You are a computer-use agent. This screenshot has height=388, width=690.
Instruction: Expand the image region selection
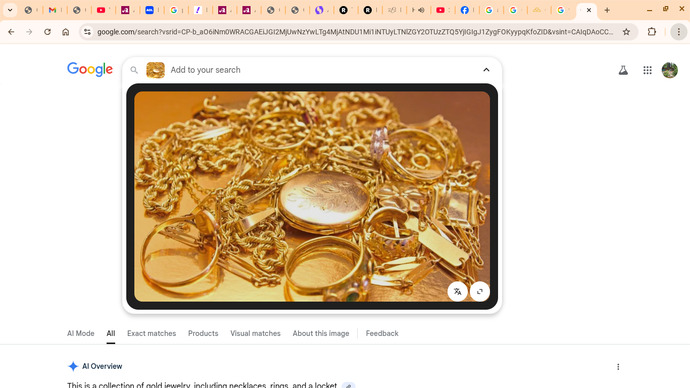(x=480, y=291)
